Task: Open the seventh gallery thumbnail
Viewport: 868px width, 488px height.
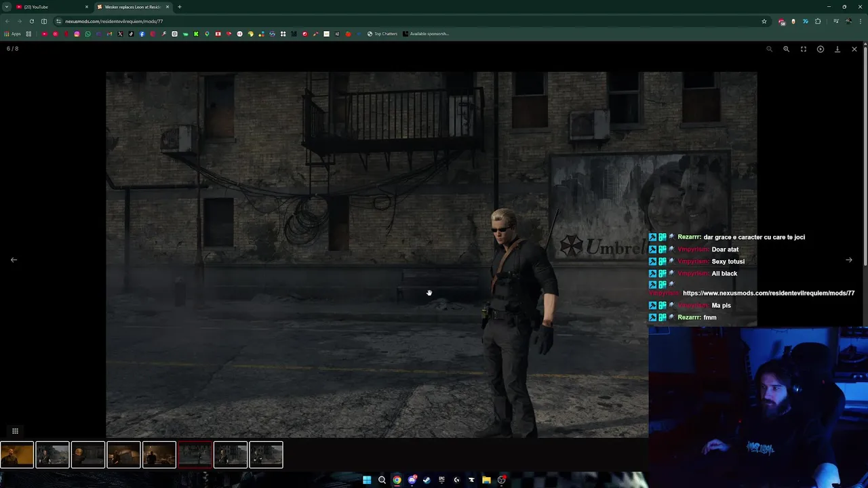Action: pos(231,455)
